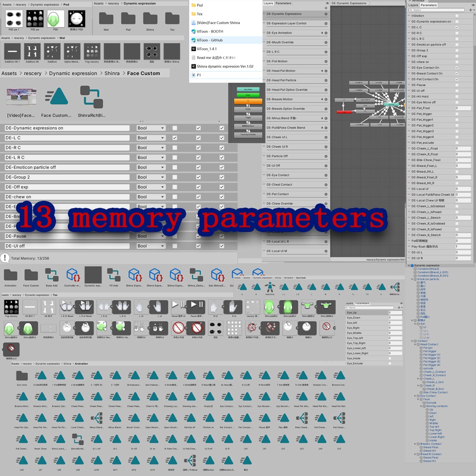476x476 pixels.
Task: Open the Shinra folder in Dynamic expression
Action: click(x=150, y=19)
